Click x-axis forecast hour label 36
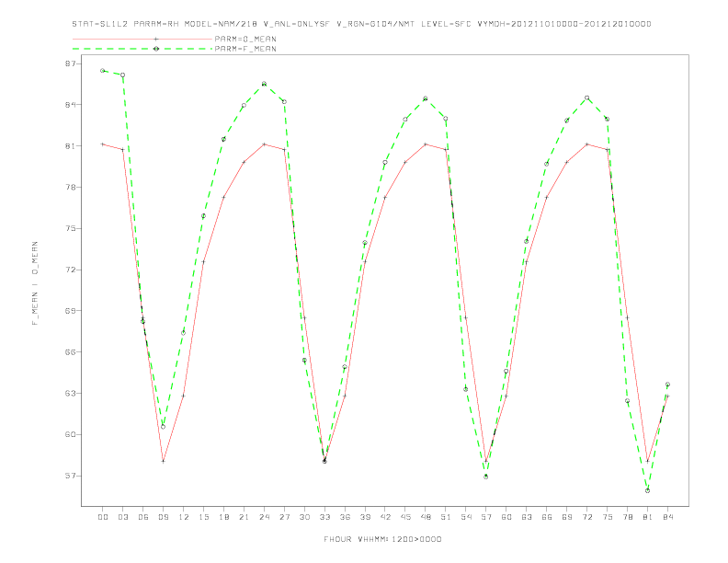The height and width of the screenshot is (563, 728). [345, 517]
